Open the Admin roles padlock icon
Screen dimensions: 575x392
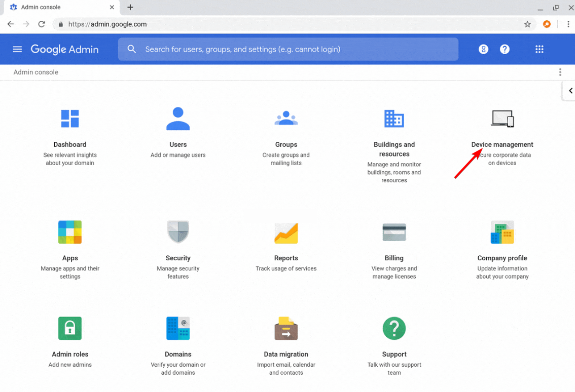tap(69, 328)
